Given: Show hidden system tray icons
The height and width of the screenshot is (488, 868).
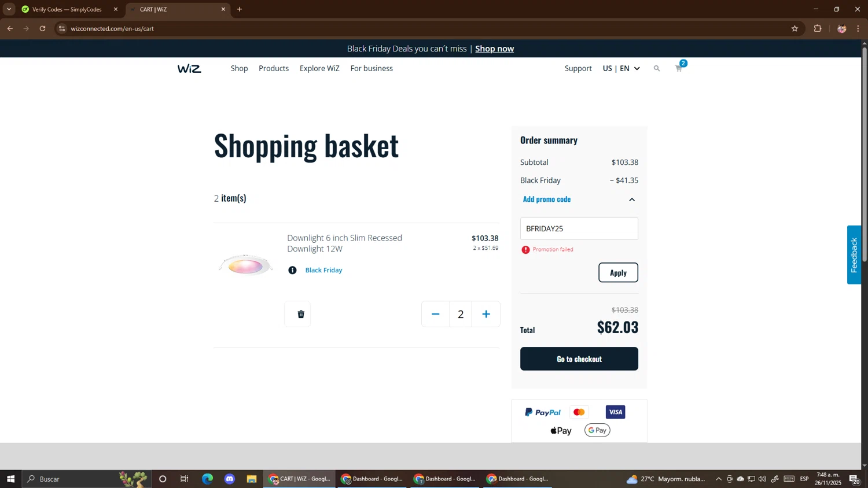Looking at the screenshot, I should click(x=719, y=479).
